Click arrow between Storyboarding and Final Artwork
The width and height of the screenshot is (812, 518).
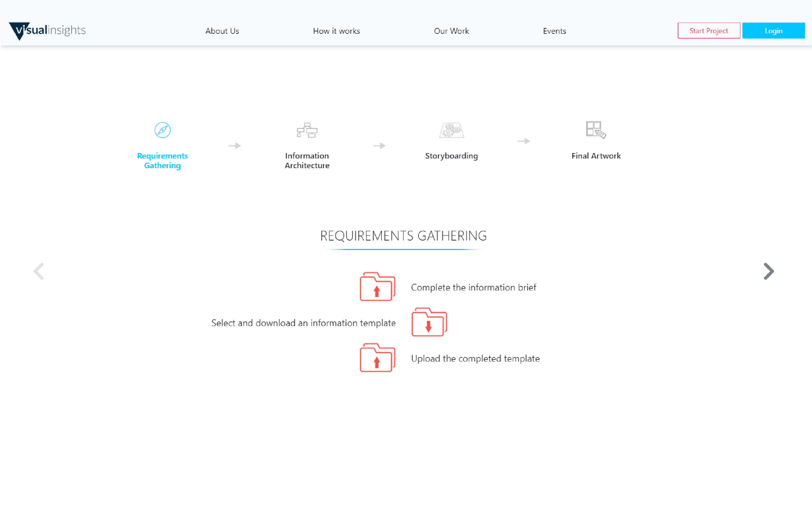point(524,141)
